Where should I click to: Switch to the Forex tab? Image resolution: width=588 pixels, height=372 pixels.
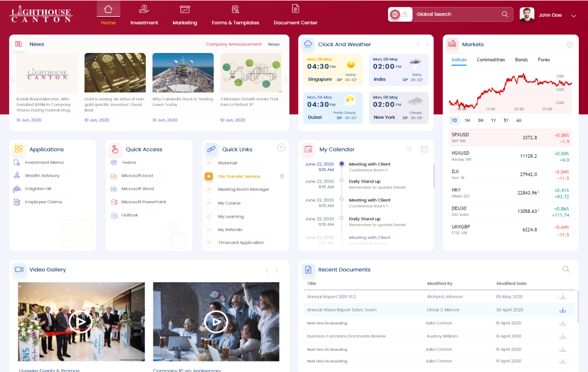[x=544, y=60]
